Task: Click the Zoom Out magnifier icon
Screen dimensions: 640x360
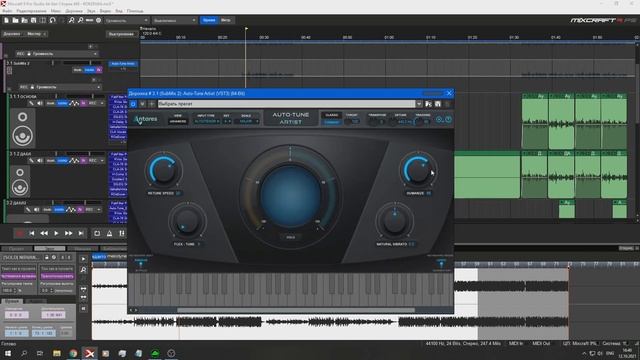Action: [x=80, y=20]
